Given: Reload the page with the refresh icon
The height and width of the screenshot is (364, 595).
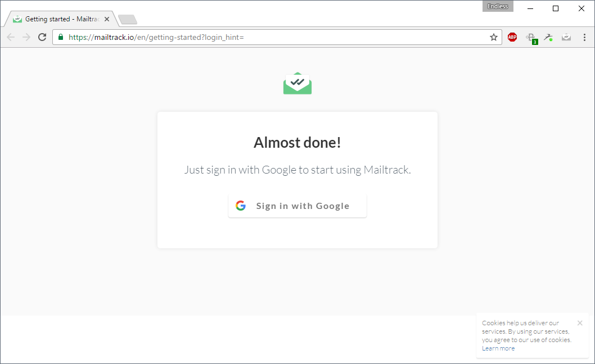Looking at the screenshot, I should [x=42, y=37].
